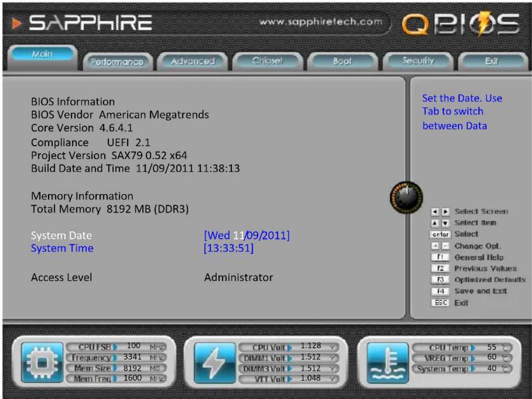Click the F3 key icon for Optimized Defaults

tap(441, 280)
